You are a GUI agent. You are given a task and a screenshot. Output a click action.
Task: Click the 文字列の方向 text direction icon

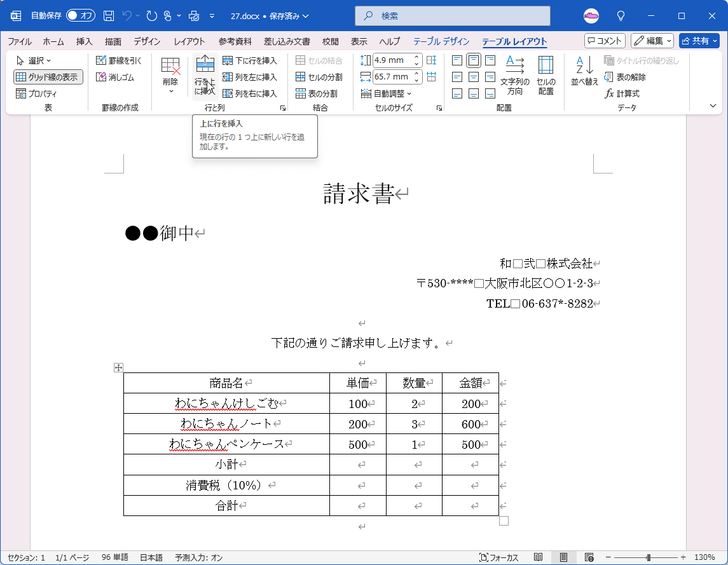[516, 74]
